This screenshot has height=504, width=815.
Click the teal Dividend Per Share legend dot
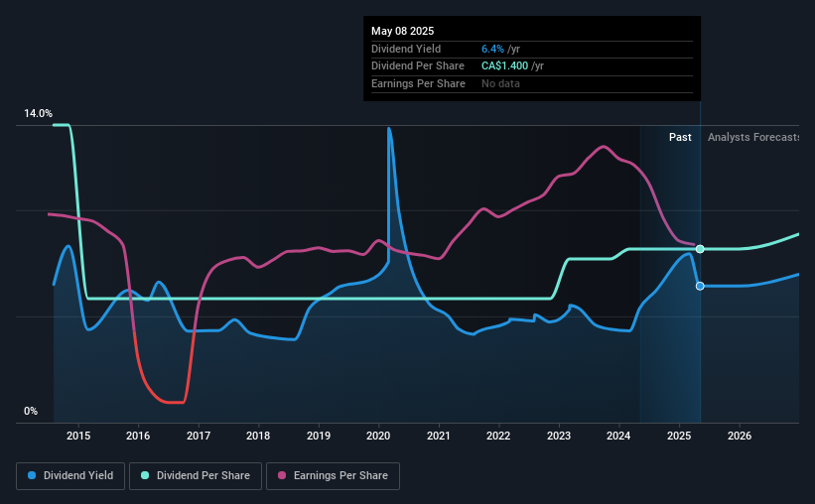tap(145, 475)
